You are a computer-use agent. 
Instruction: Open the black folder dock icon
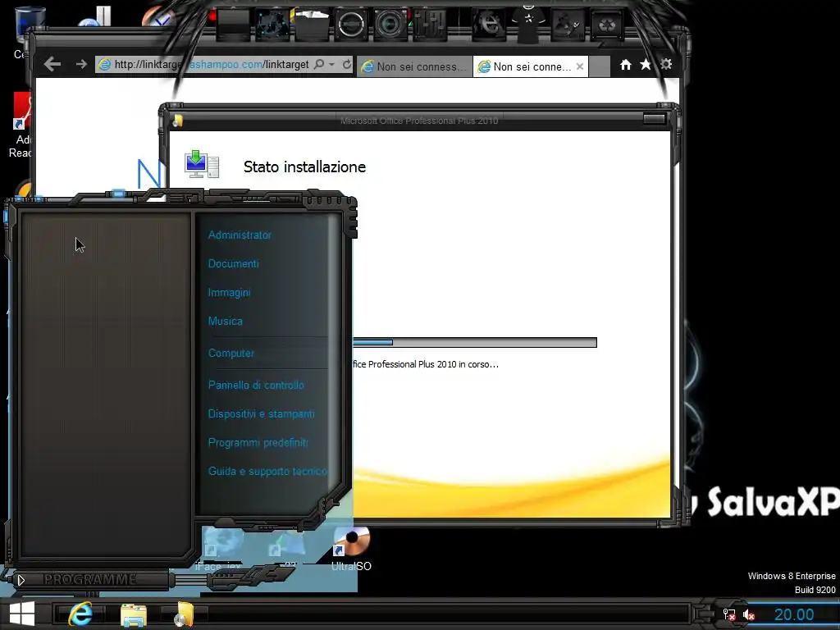point(312,24)
